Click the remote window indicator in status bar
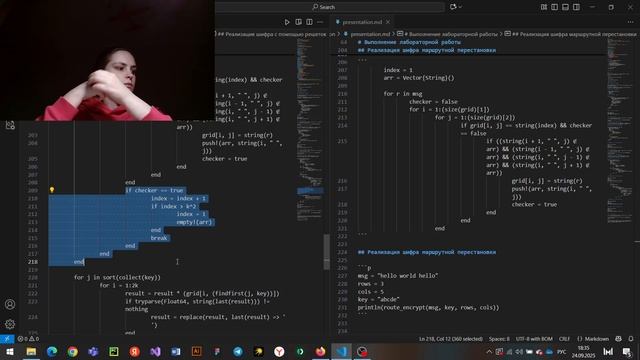640x360 pixels. [x=7, y=339]
